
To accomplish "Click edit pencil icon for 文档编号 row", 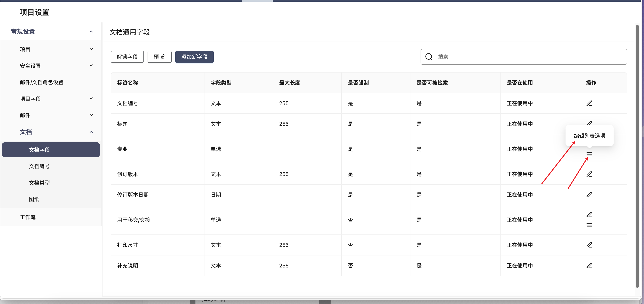I will [589, 103].
